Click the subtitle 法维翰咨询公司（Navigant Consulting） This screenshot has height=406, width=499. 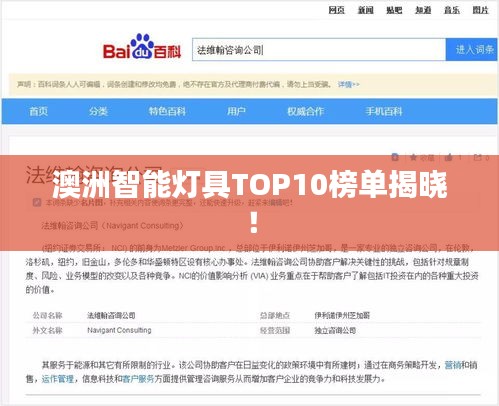click(x=113, y=226)
